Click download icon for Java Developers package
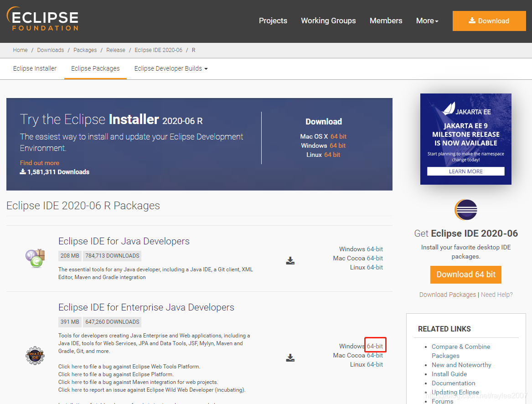Viewport: 532px width, 404px height. 290,260
